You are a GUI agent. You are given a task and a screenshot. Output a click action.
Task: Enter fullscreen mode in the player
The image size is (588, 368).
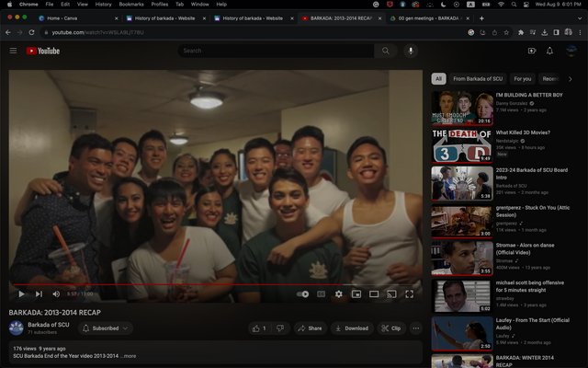click(408, 293)
